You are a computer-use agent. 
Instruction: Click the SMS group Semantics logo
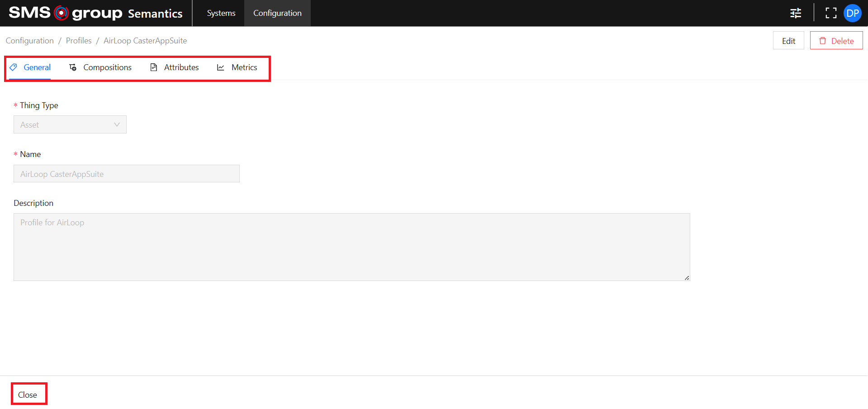[95, 13]
